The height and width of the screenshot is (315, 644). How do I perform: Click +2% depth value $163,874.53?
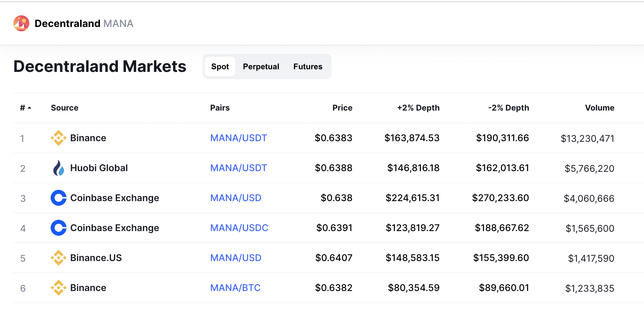412,138
